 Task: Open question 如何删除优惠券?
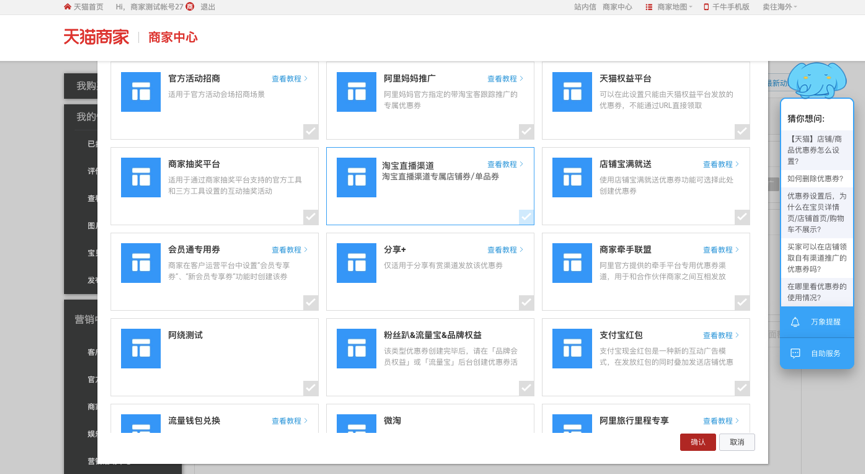[815, 179]
